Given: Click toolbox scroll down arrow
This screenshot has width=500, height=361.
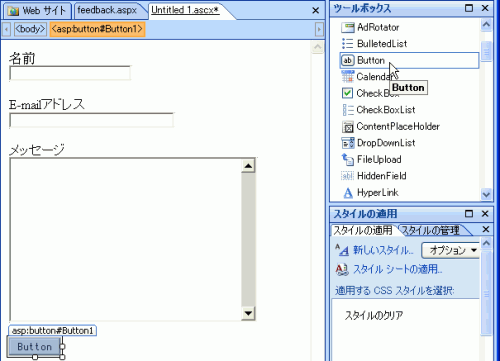Looking at the screenshot, I should pos(486,194).
